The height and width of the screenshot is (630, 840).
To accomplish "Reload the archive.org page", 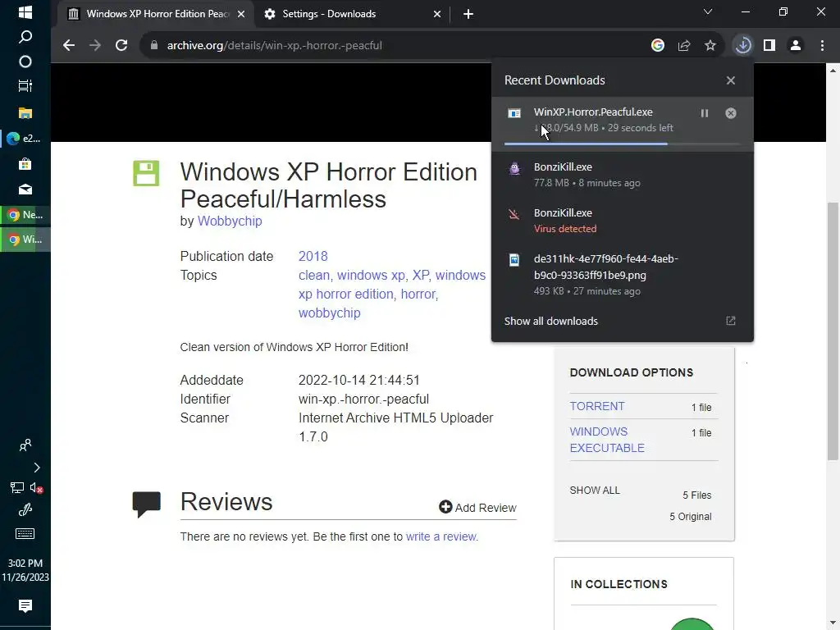I will point(121,46).
